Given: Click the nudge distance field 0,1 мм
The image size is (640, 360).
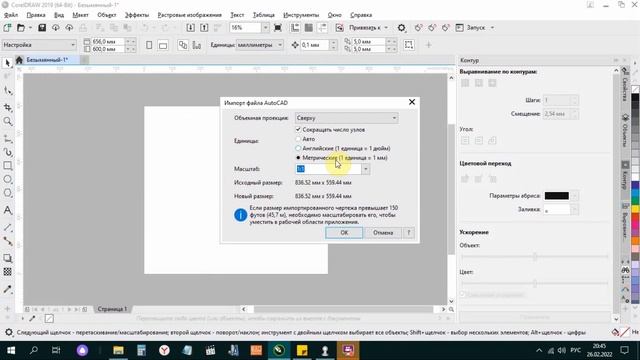Looking at the screenshot, I should 315,45.
